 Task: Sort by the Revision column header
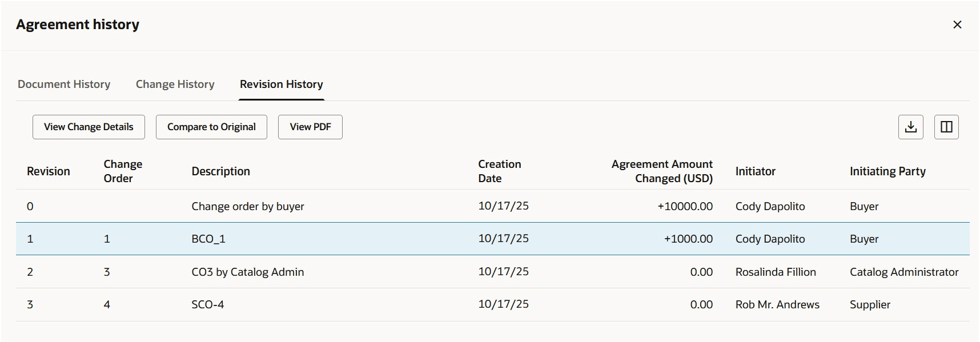tap(49, 171)
